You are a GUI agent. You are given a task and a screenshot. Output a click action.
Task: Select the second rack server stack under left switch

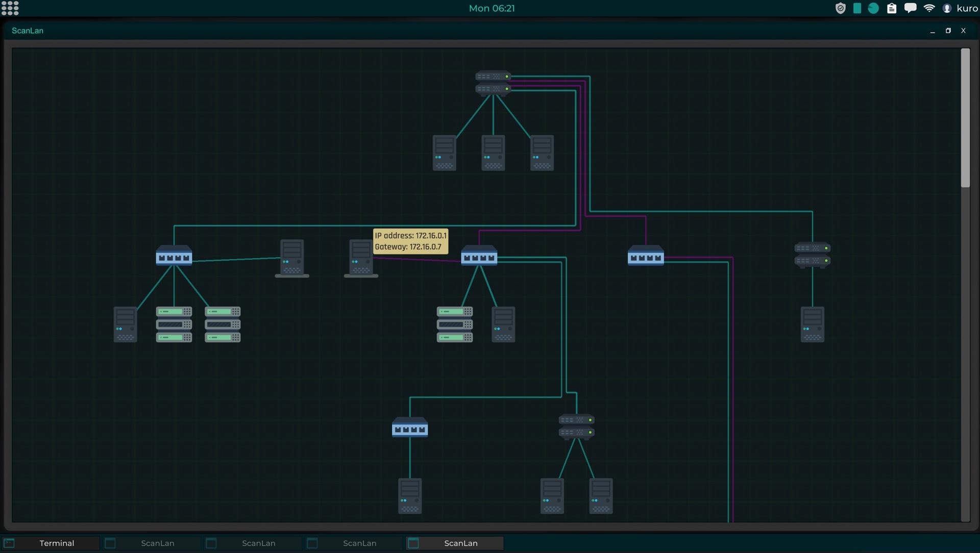pyautogui.click(x=223, y=324)
